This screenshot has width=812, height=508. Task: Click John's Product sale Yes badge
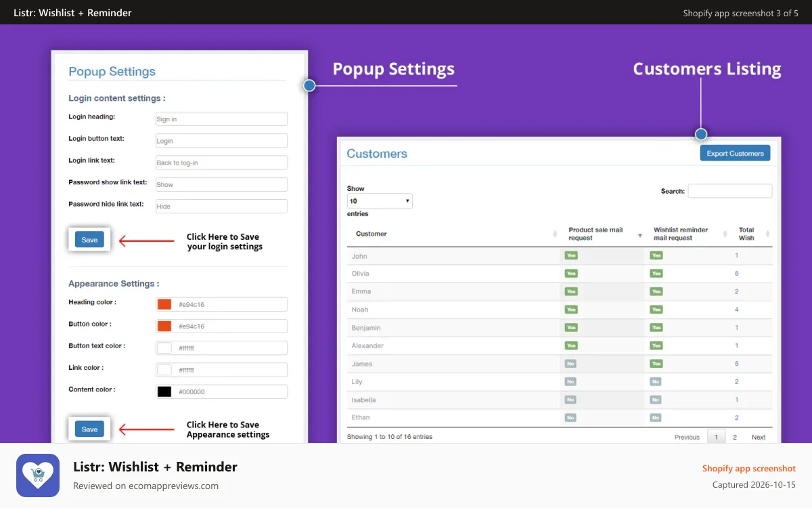pyautogui.click(x=571, y=255)
